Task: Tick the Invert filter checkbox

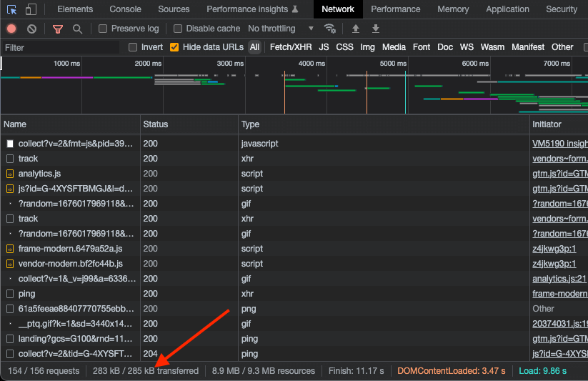Action: [x=133, y=47]
